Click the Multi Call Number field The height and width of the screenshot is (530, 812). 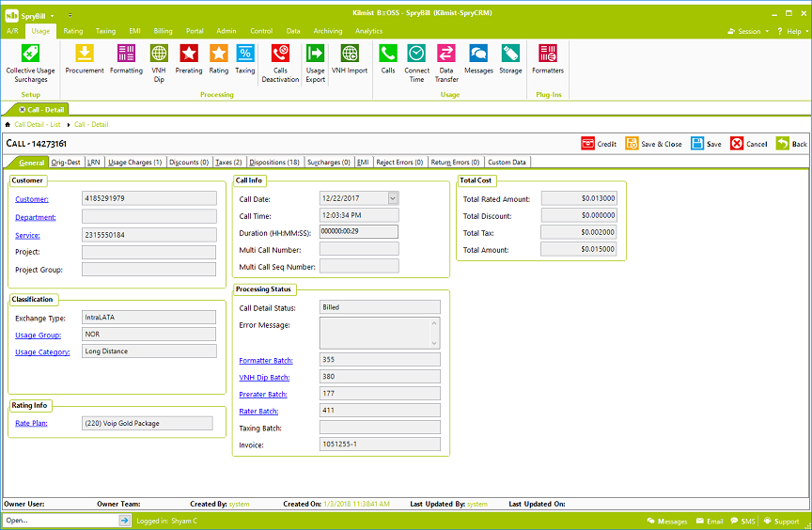point(359,249)
